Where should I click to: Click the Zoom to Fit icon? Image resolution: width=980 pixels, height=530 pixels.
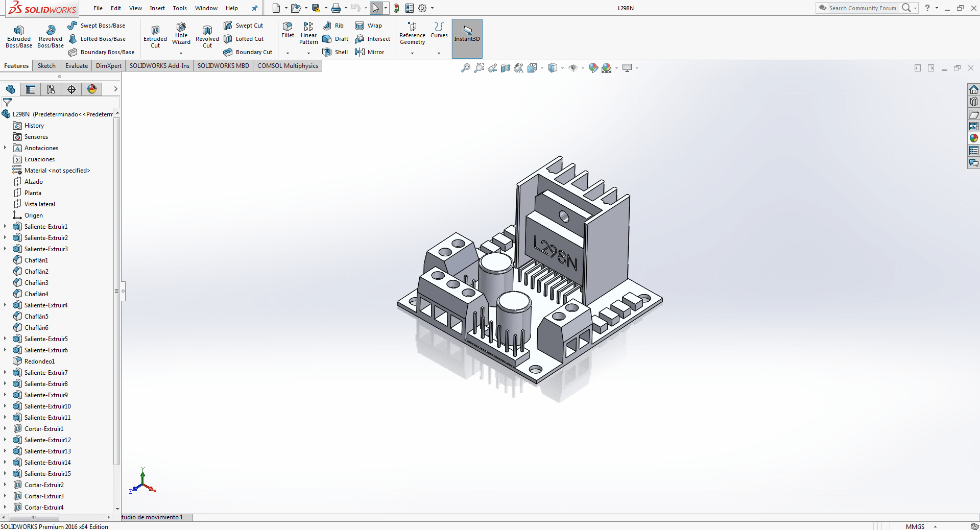coord(466,68)
